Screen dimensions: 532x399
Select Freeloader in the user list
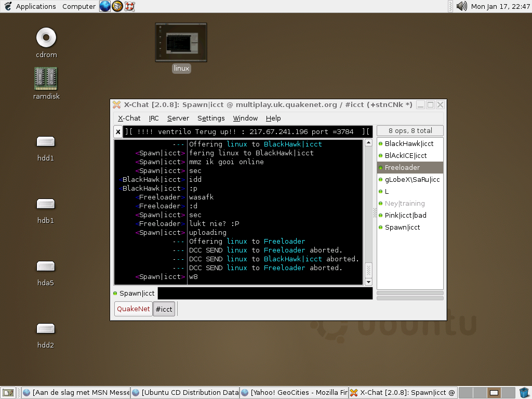pos(410,168)
